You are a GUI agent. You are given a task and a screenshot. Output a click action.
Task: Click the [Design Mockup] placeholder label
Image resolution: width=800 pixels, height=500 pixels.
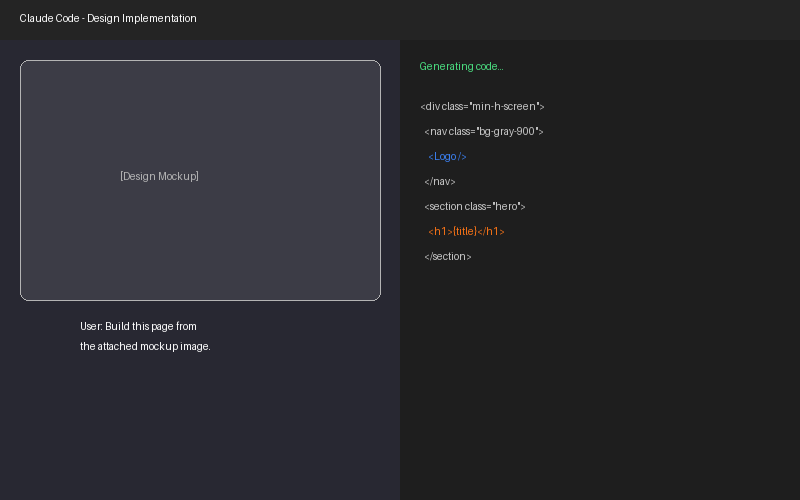coord(159,177)
